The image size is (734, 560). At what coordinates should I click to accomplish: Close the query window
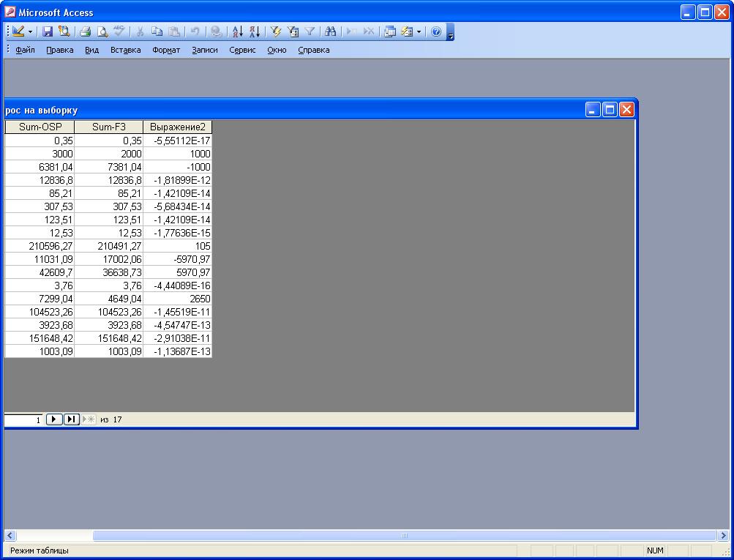(x=626, y=110)
